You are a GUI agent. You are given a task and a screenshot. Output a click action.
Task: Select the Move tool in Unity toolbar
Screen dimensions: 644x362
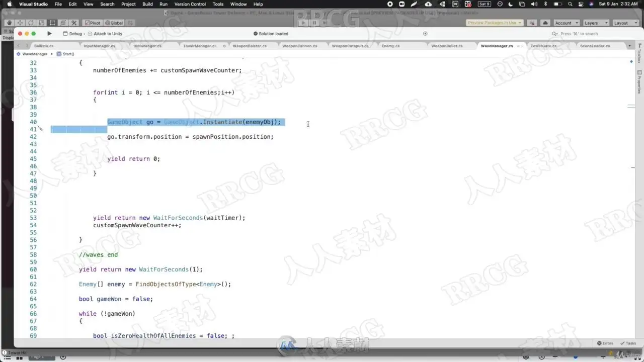point(20,23)
